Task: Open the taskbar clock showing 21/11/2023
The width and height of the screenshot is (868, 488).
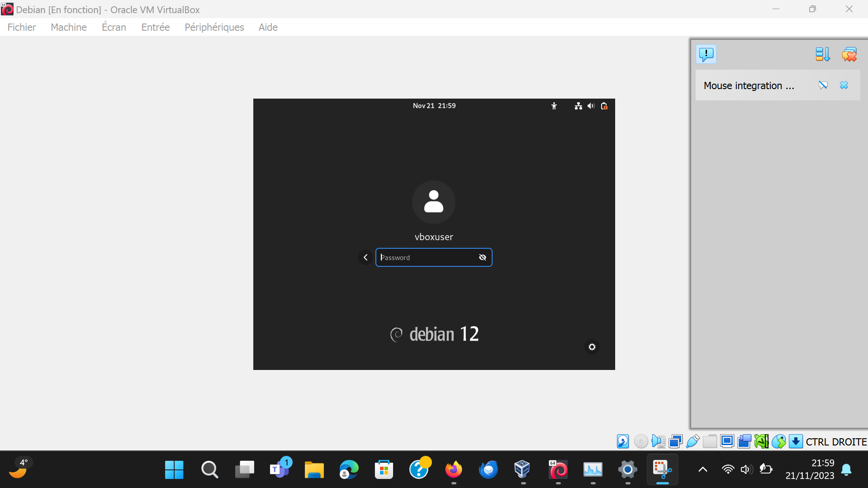Action: point(810,469)
